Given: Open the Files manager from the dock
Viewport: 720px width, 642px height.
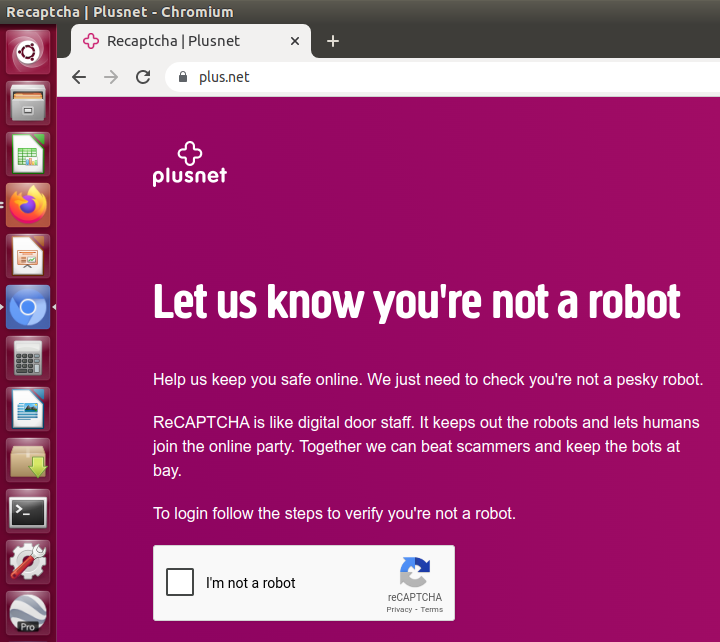Looking at the screenshot, I should (28, 102).
